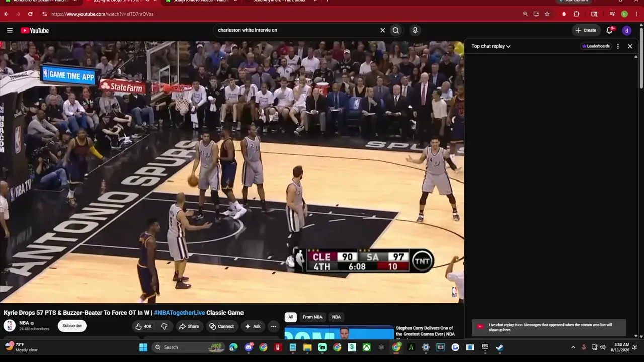This screenshot has width=644, height=362.
Task: Open more actions below the video
Action: click(x=273, y=326)
